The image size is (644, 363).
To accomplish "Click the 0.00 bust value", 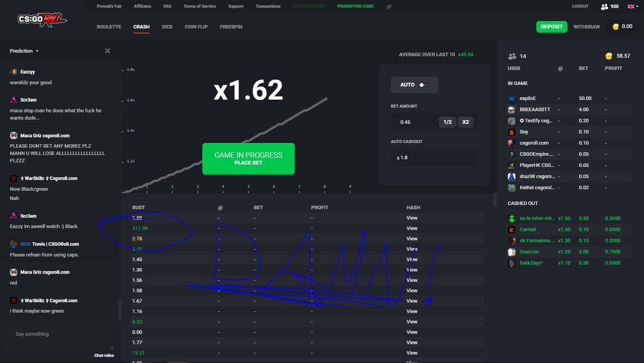I will pos(137,332).
